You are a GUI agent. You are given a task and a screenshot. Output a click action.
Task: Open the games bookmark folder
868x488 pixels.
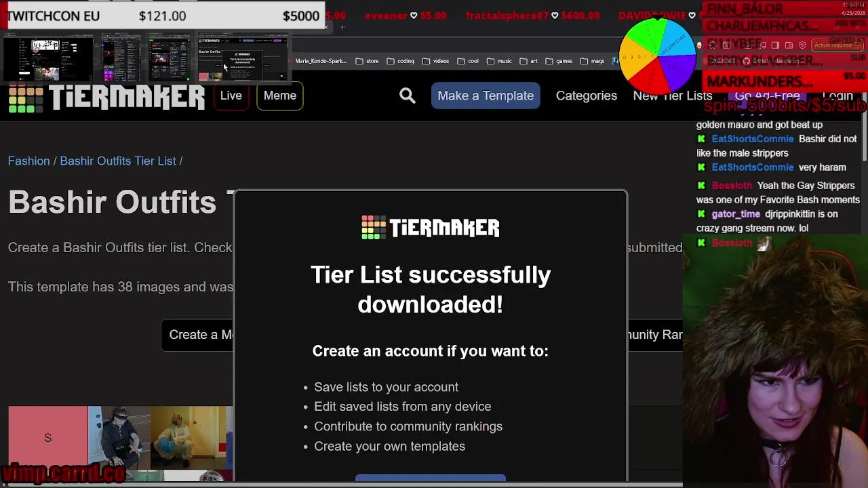(x=559, y=61)
